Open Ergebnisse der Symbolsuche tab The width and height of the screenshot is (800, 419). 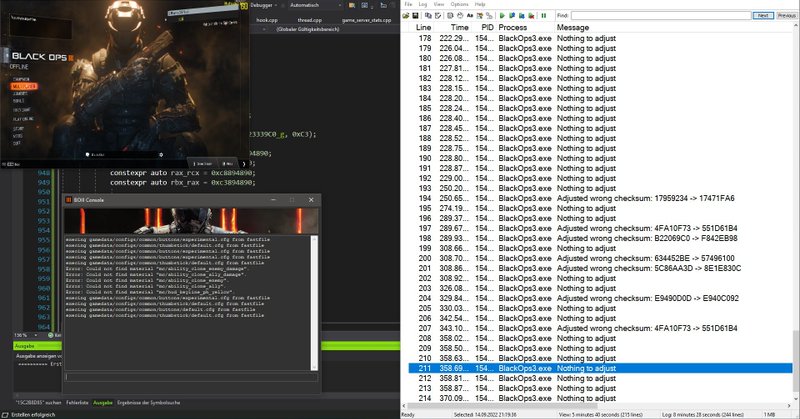click(148, 403)
